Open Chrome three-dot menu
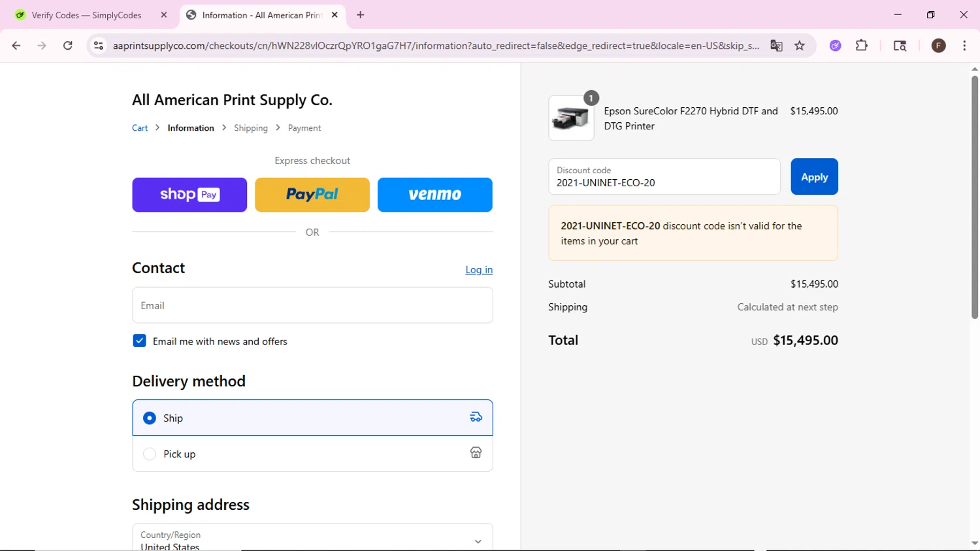 coord(964,46)
